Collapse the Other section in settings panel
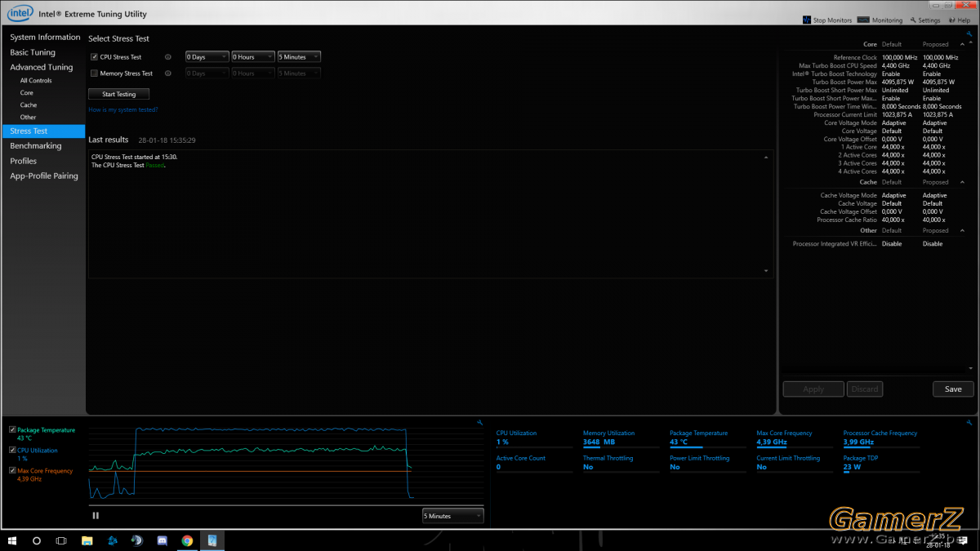This screenshot has height=551, width=980. point(961,230)
